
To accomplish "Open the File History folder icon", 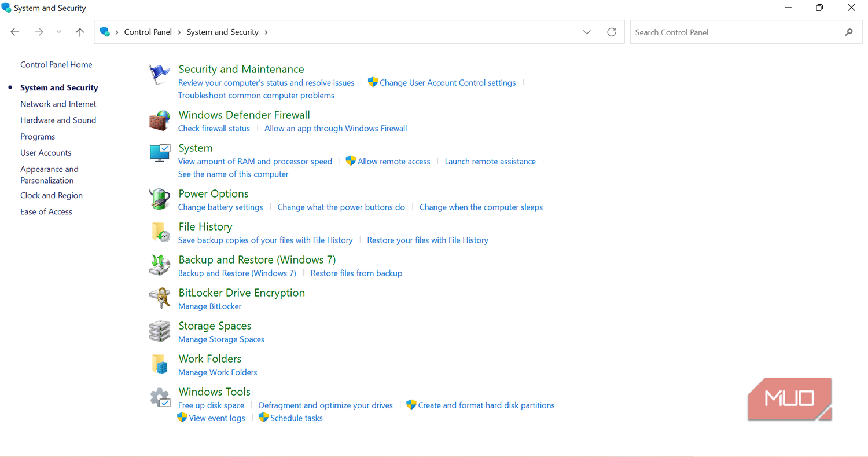I will pyautogui.click(x=160, y=232).
